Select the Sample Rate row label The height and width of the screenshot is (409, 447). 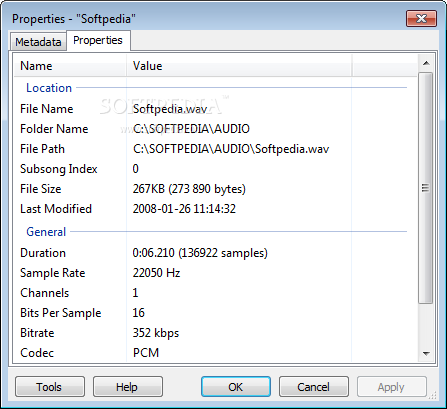pos(53,273)
